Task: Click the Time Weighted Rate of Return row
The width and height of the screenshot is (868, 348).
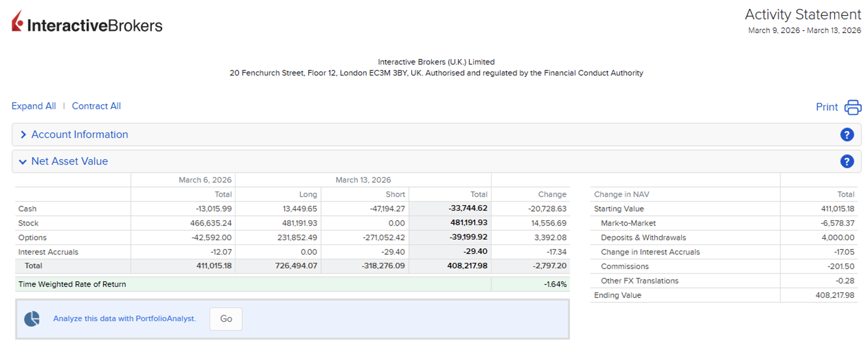Action: pyautogui.click(x=72, y=284)
